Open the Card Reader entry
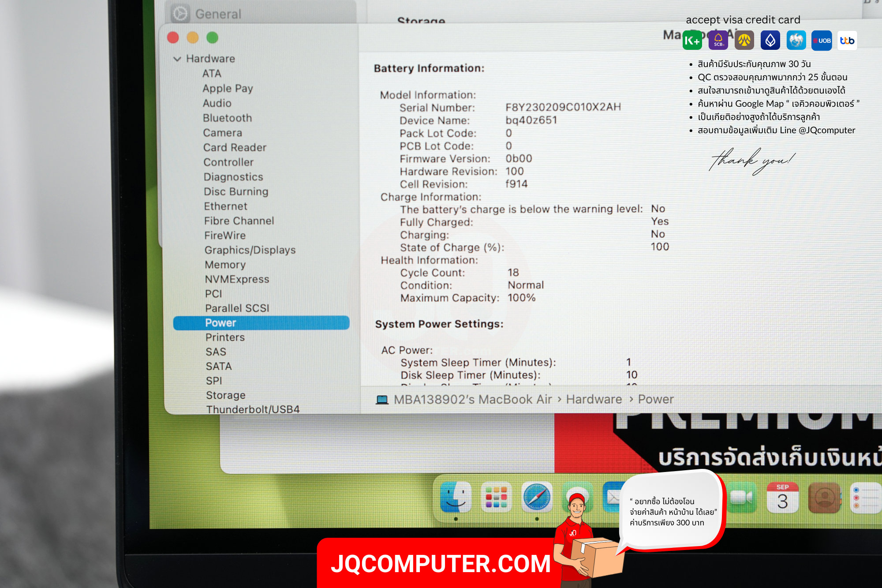 (x=235, y=147)
